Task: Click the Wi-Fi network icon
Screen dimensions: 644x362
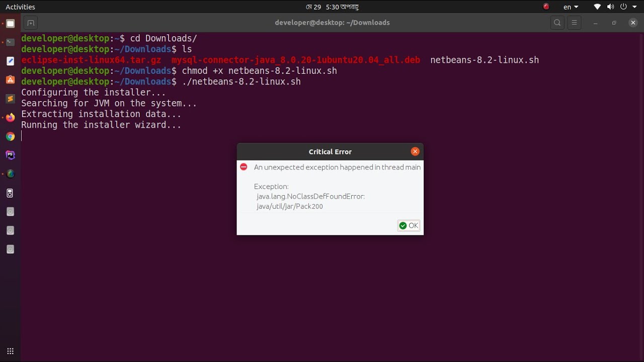Action: coord(597,7)
